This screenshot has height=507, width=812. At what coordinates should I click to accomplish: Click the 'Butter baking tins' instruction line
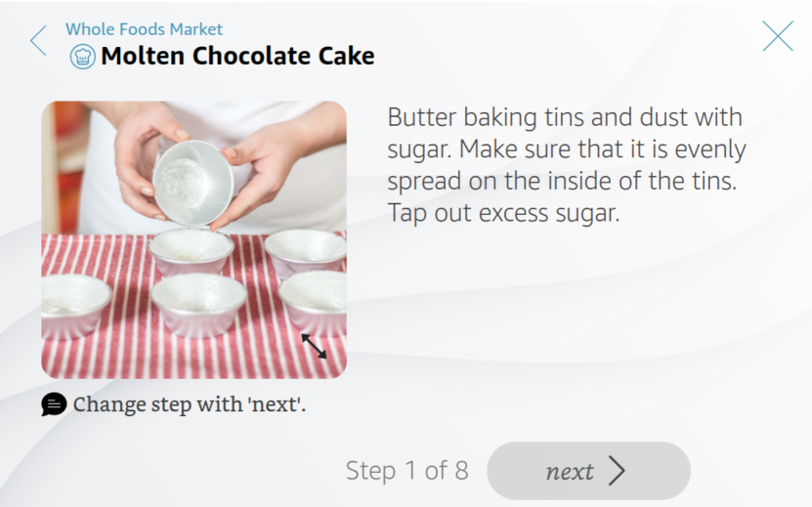(565, 118)
